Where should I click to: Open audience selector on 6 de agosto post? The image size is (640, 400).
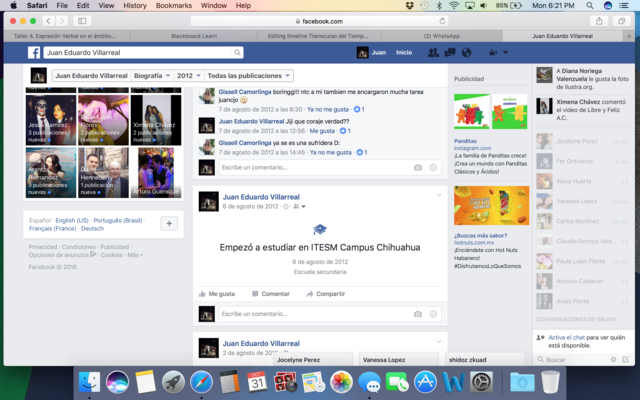tap(299, 207)
